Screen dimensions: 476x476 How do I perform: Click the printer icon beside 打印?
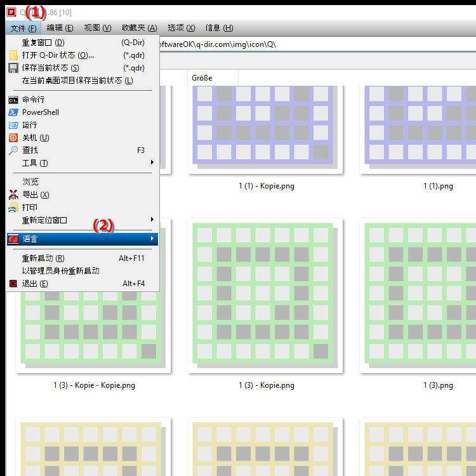pyautogui.click(x=13, y=208)
